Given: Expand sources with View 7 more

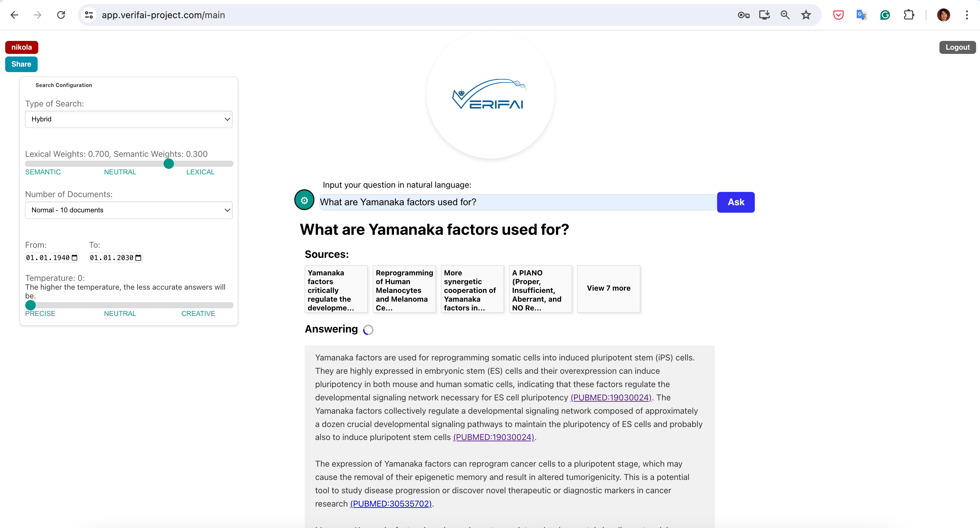Looking at the screenshot, I should point(608,289).
